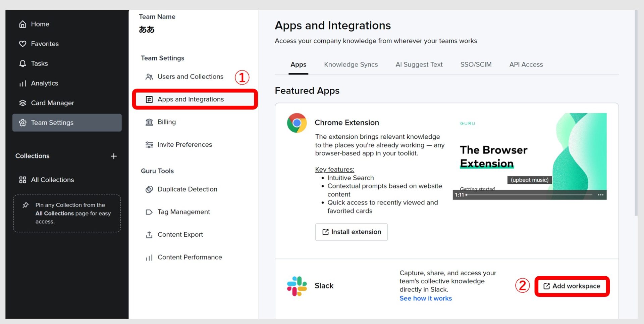Image resolution: width=644 pixels, height=324 pixels.
Task: Click the Chrome Extension logo
Action: tap(297, 123)
